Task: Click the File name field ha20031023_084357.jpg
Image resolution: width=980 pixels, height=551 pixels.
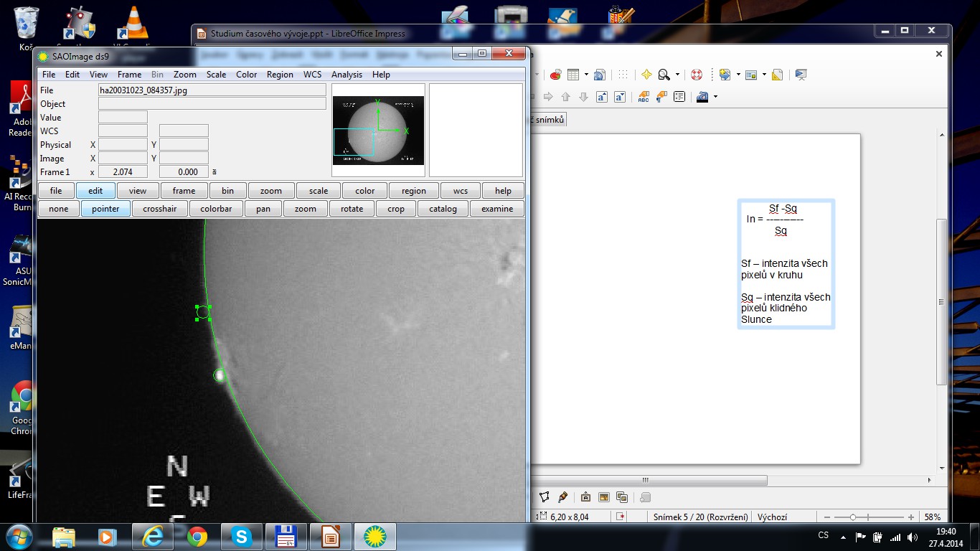Action: click(212, 90)
